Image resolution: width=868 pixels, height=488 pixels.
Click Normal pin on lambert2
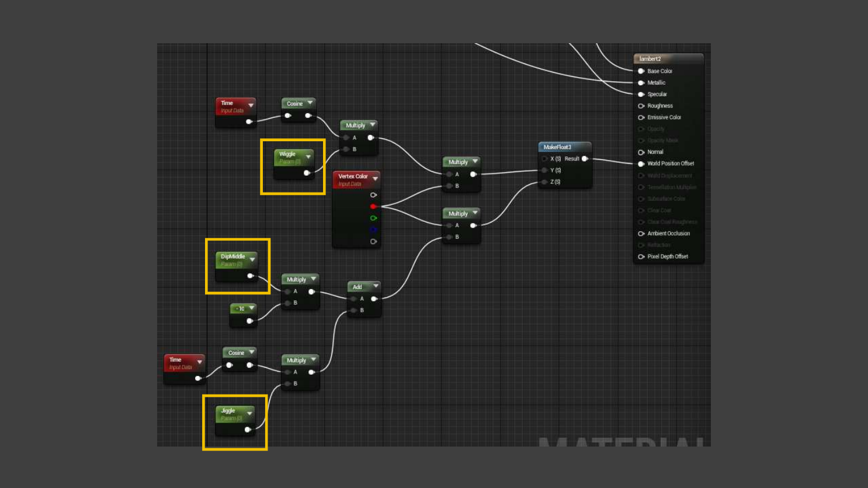tap(641, 152)
